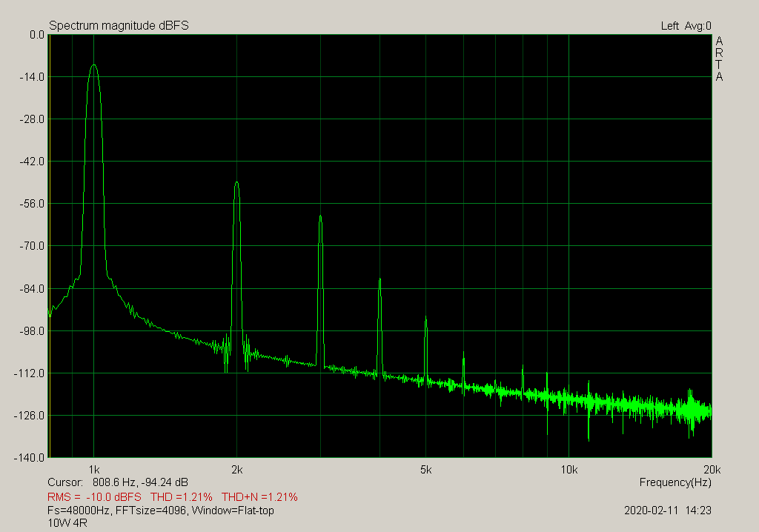Image resolution: width=759 pixels, height=532 pixels.
Task: Click the 'THD =1.21%' readout
Action: (182, 497)
